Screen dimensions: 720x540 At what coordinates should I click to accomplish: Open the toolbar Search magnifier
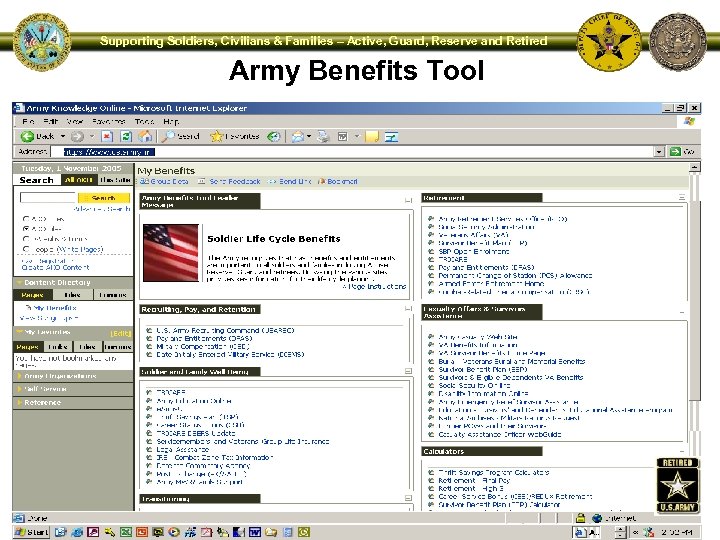click(169, 136)
